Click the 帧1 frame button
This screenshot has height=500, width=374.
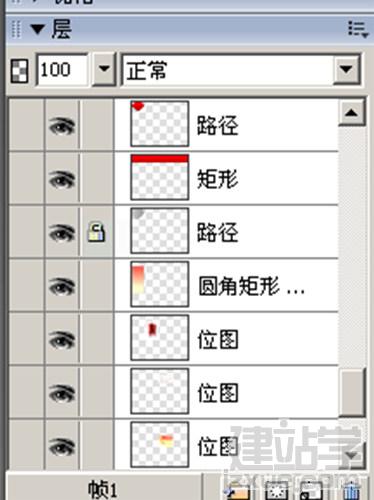tap(104, 487)
